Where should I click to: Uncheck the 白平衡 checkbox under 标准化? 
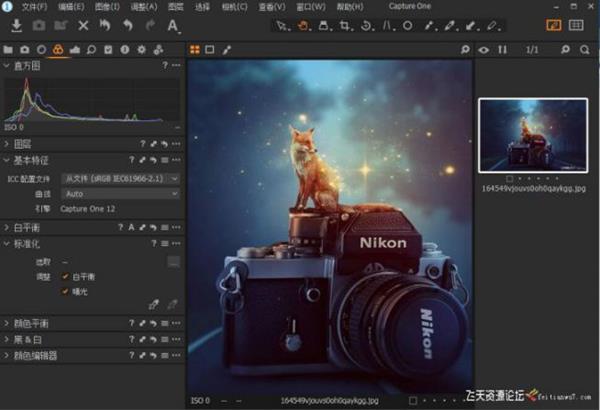point(66,276)
